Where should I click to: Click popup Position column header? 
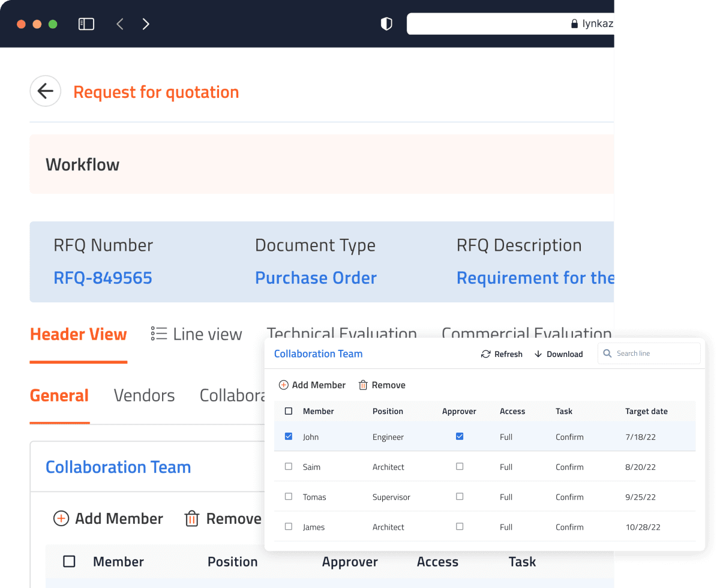point(388,411)
